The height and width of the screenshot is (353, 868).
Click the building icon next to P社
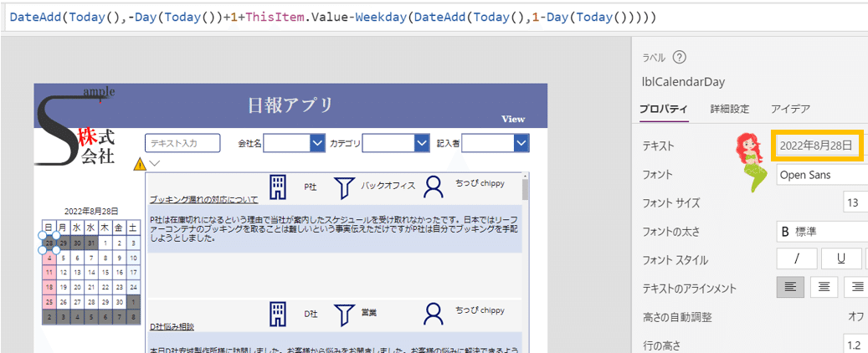[x=277, y=187]
